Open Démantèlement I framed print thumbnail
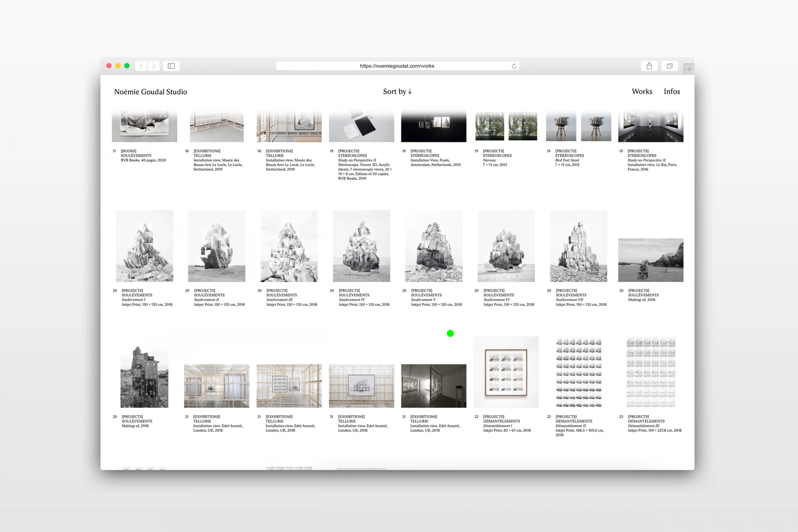Screen dimensions: 798x532 pos(506,372)
